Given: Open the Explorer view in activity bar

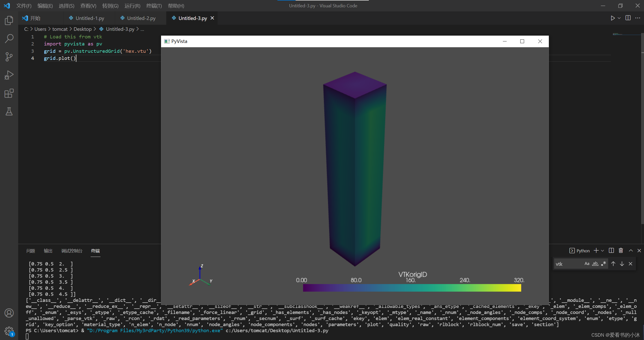Looking at the screenshot, I should tap(9, 20).
